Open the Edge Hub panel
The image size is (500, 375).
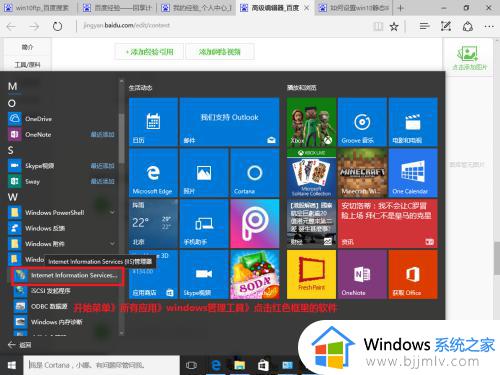click(424, 26)
